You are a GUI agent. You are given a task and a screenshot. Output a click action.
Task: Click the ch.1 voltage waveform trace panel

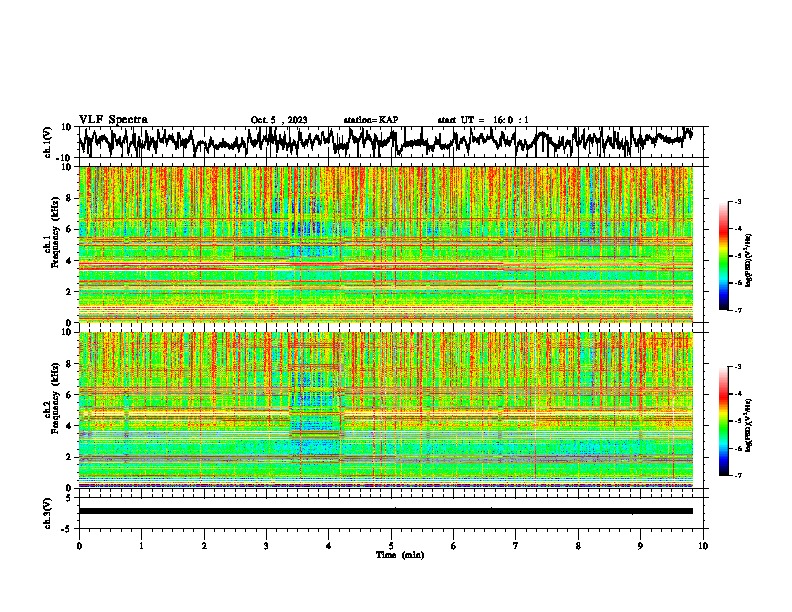[x=391, y=142]
